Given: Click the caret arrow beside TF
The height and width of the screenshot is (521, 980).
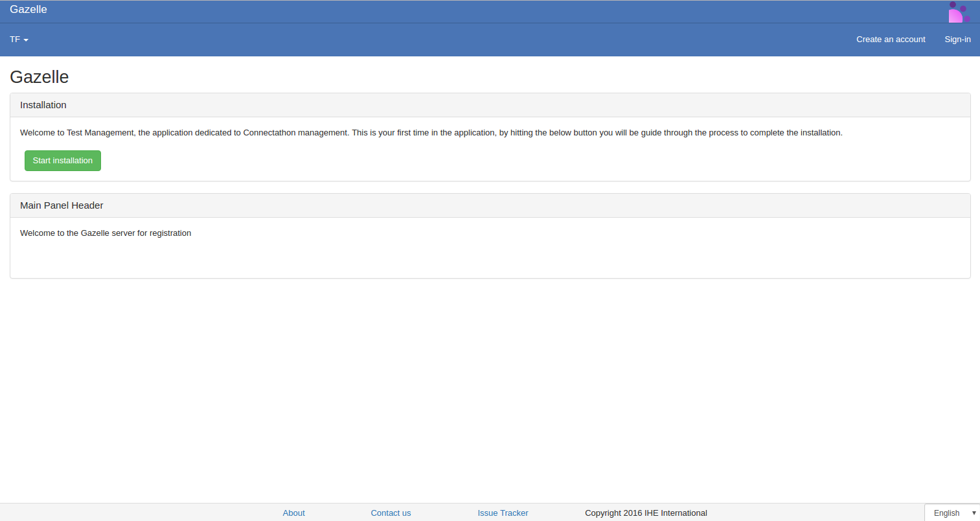Looking at the screenshot, I should (x=27, y=40).
